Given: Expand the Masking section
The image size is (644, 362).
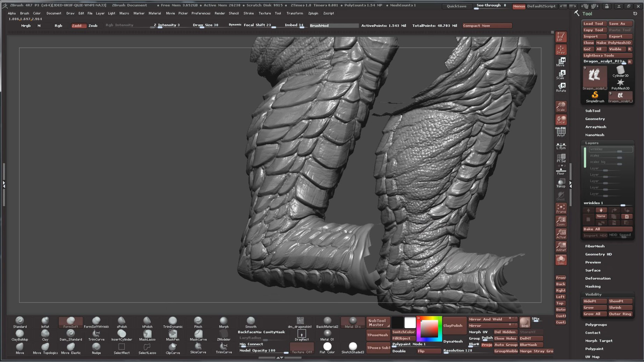Looking at the screenshot, I should pyautogui.click(x=593, y=286).
